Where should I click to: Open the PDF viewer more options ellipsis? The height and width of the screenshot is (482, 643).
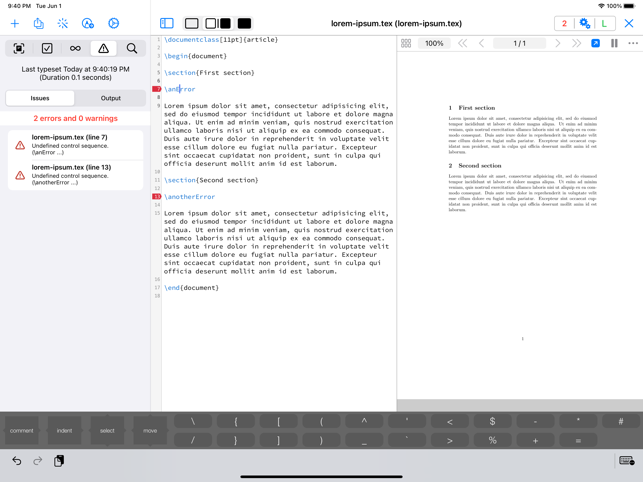pos(633,44)
